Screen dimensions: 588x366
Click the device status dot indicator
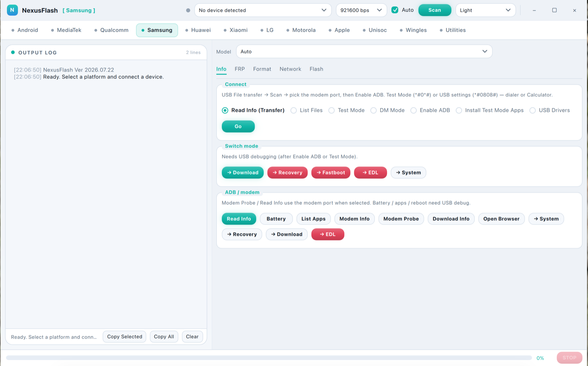pyautogui.click(x=188, y=10)
